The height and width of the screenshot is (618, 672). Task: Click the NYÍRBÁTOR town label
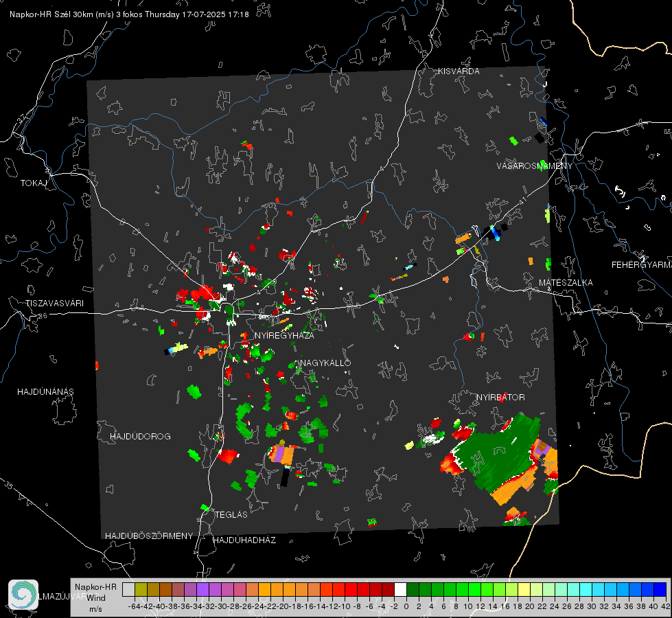point(500,398)
